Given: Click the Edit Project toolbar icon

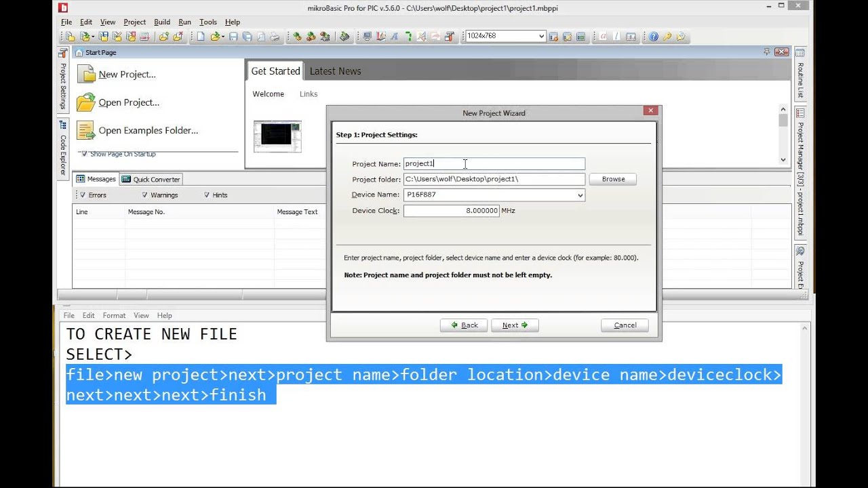Looking at the screenshot, I should click(x=117, y=37).
